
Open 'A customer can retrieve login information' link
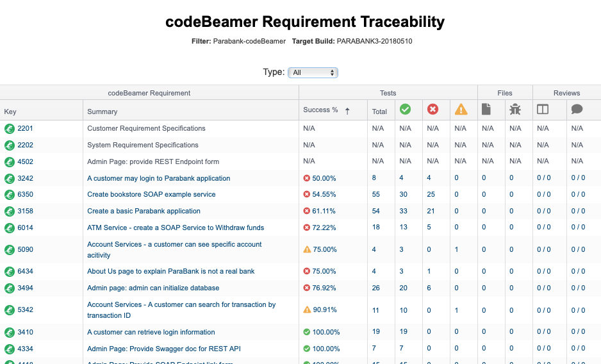click(x=151, y=332)
